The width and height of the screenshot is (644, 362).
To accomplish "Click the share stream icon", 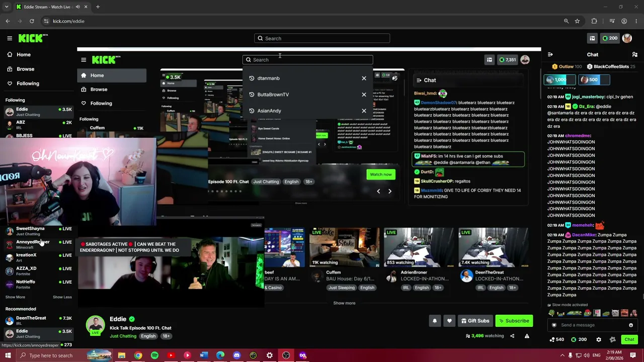I will tap(512, 336).
